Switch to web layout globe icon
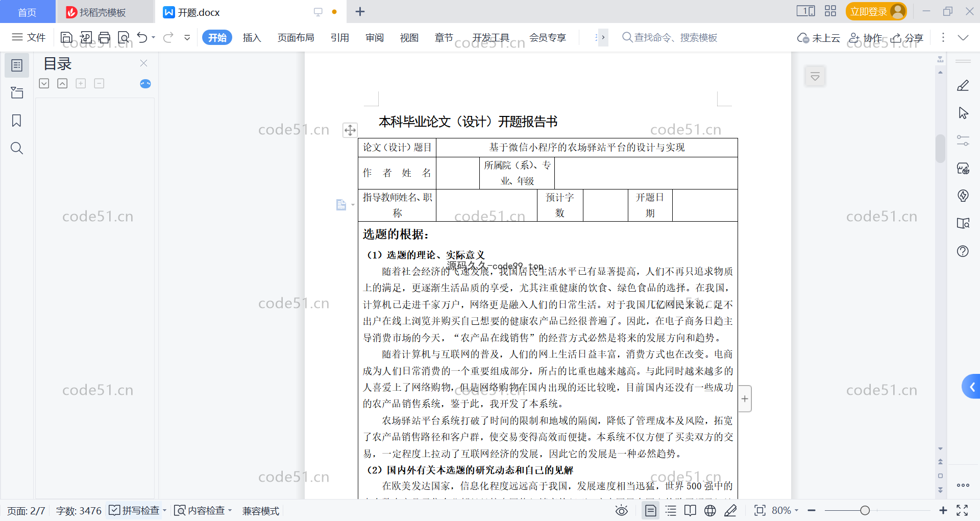The height and width of the screenshot is (521, 980). 710,510
